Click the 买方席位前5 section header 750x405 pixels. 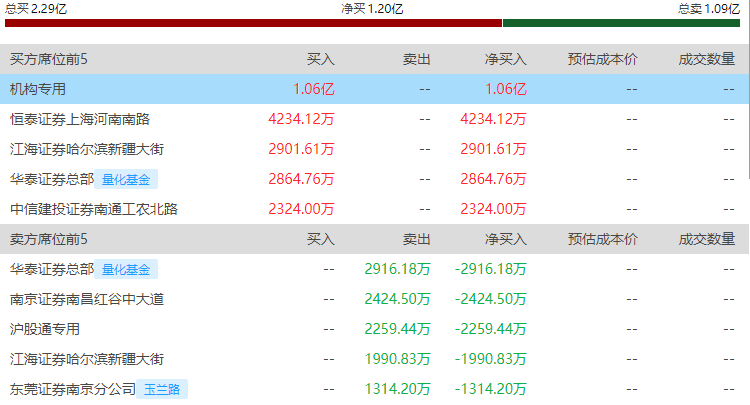[49, 59]
